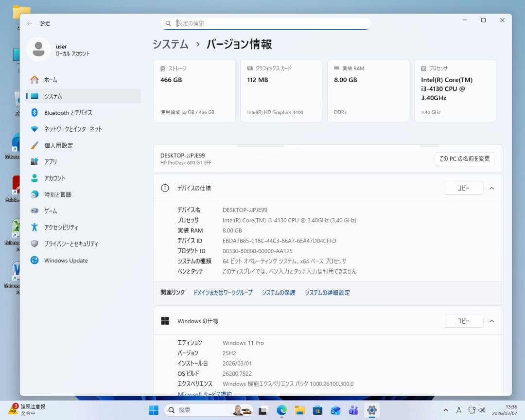Open ドメインまたはワークグループ link
Viewport: 525px width, 420px height.
click(223, 292)
